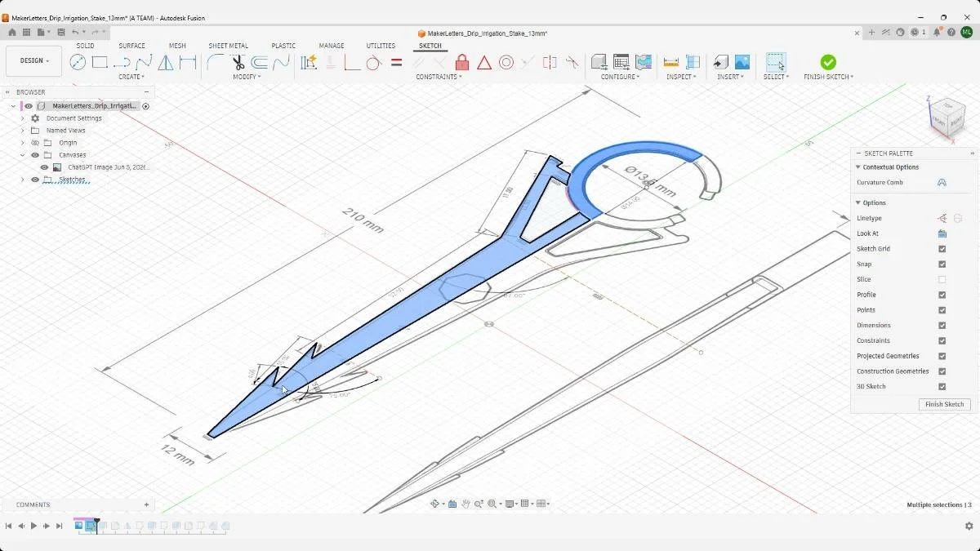This screenshot has height=551, width=980.
Task: Collapse the Options section in Sketch Palette
Action: click(x=857, y=202)
